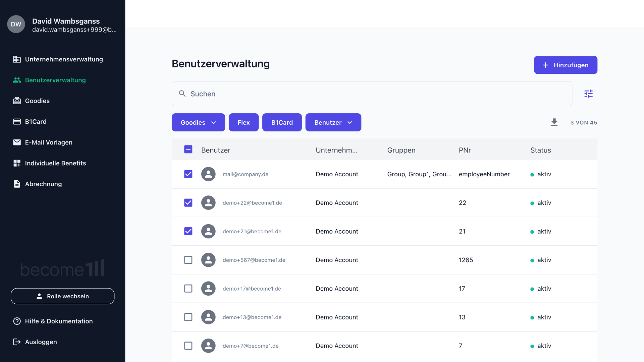Click the search magnifier icon

[182, 94]
